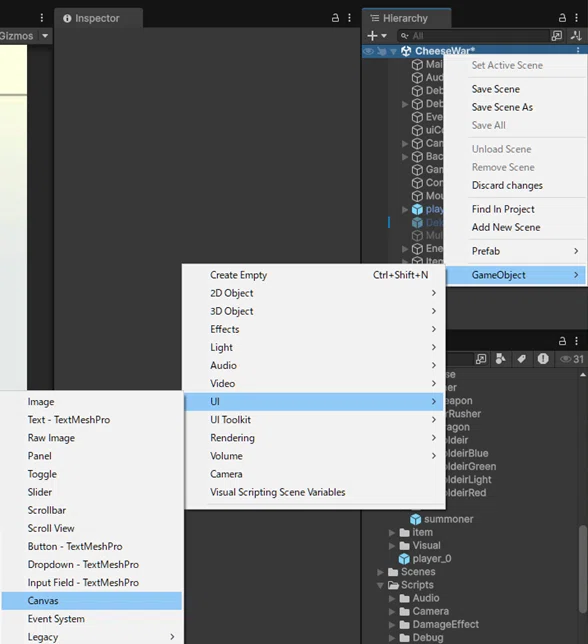The height and width of the screenshot is (644, 588).
Task: Select Panel in the UI submenu
Action: 92,455
